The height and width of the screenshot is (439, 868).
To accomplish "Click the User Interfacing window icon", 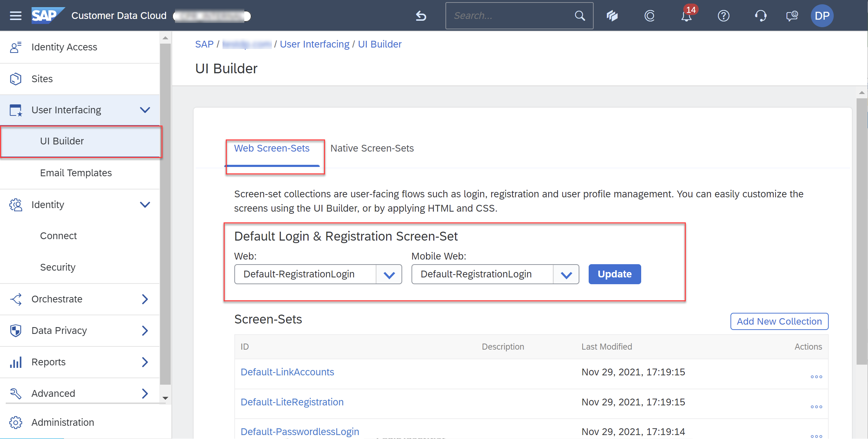I will [x=16, y=110].
